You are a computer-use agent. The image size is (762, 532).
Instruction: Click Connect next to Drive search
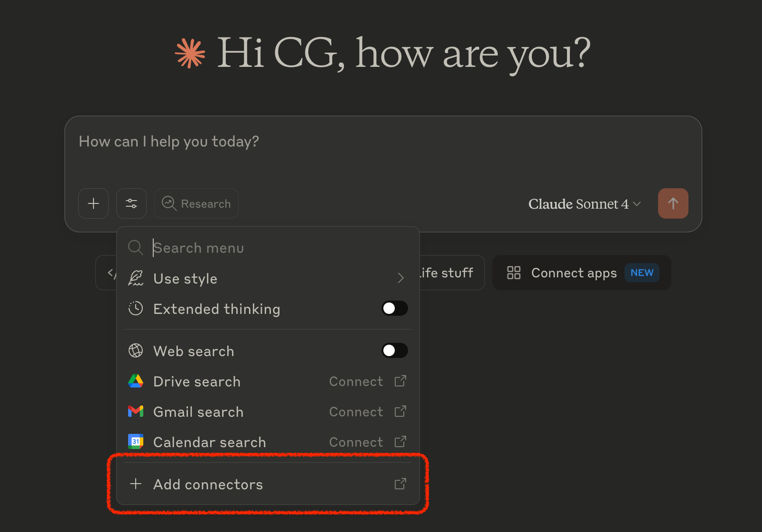[356, 381]
